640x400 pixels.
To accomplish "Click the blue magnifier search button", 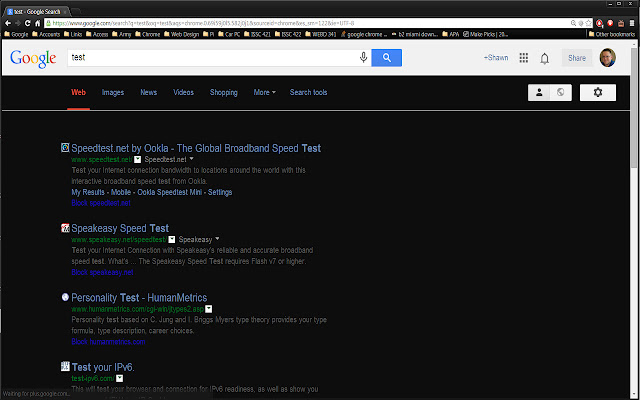I will click(386, 58).
